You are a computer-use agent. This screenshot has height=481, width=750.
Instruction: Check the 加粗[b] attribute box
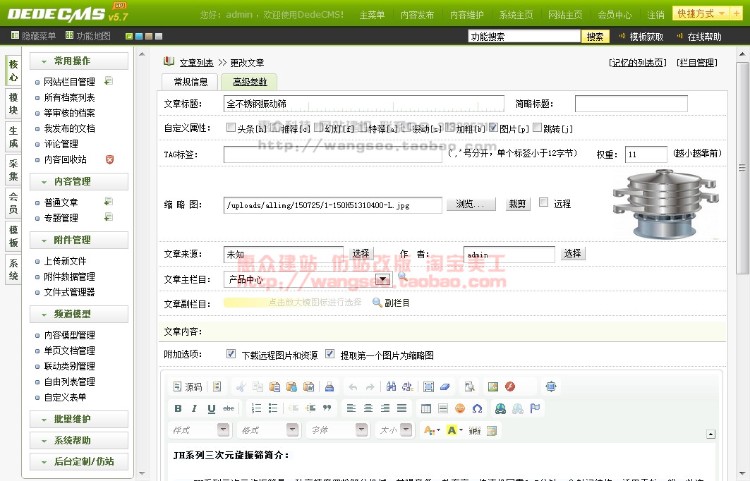coord(450,127)
